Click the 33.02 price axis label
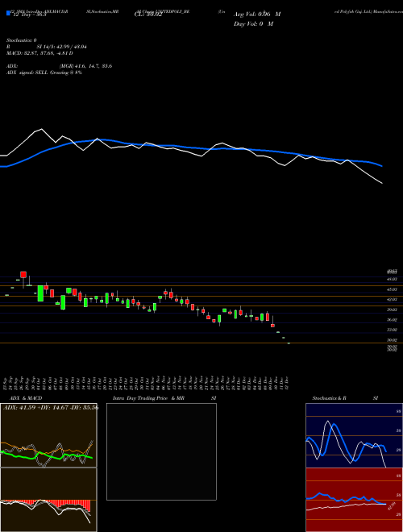 click(393, 330)
